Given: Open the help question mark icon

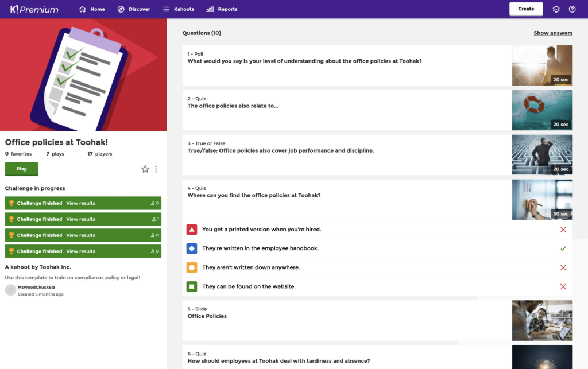Looking at the screenshot, I should [572, 9].
